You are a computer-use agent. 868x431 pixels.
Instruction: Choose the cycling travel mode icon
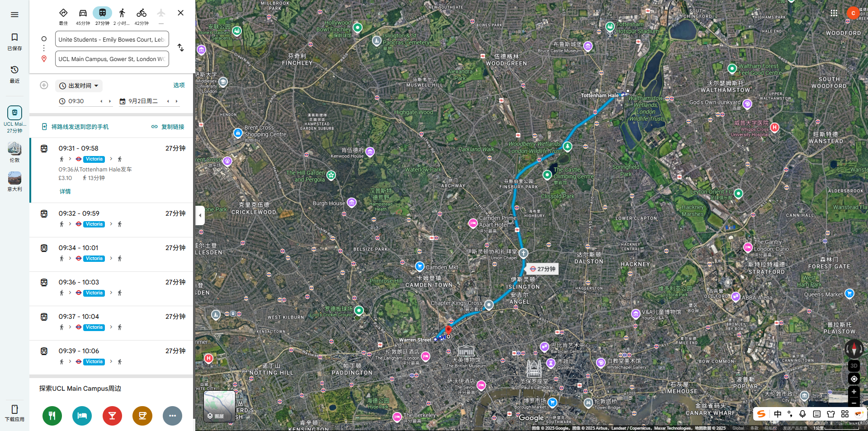pyautogui.click(x=142, y=13)
